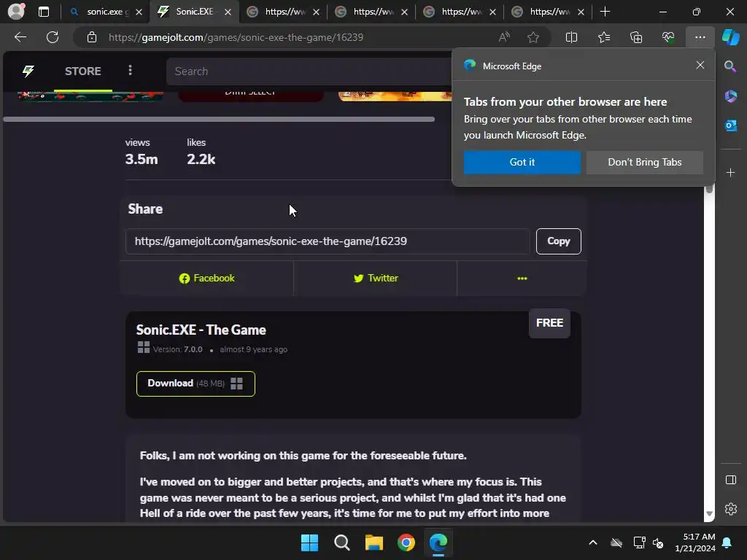Open the Copilot sidebar icon
The height and width of the screenshot is (560, 747).
tap(731, 37)
